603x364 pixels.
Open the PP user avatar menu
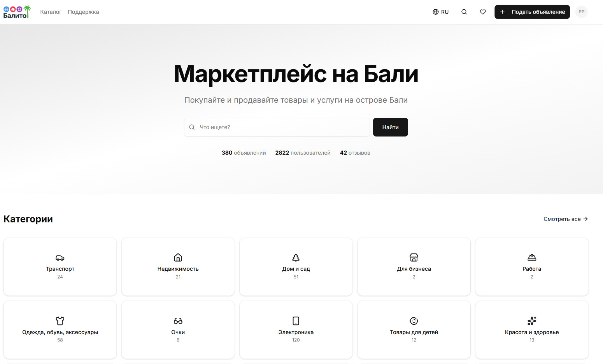[582, 12]
